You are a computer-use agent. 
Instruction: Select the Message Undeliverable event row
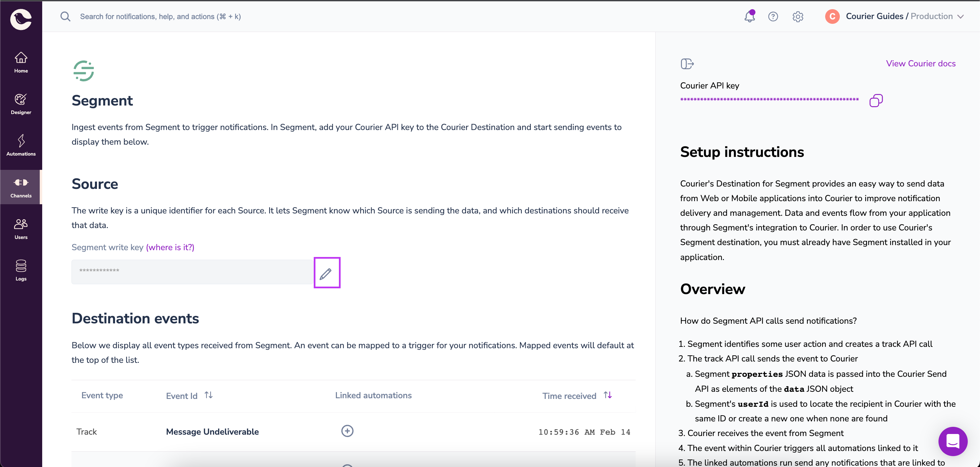click(x=354, y=432)
